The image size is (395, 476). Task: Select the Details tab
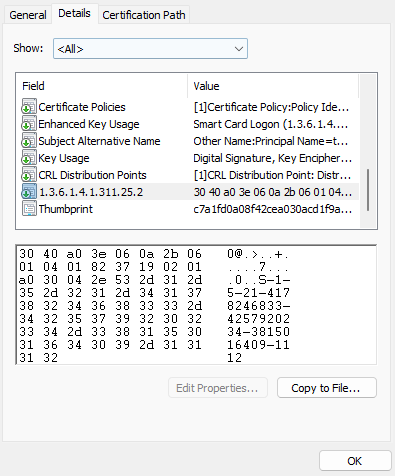(x=74, y=13)
